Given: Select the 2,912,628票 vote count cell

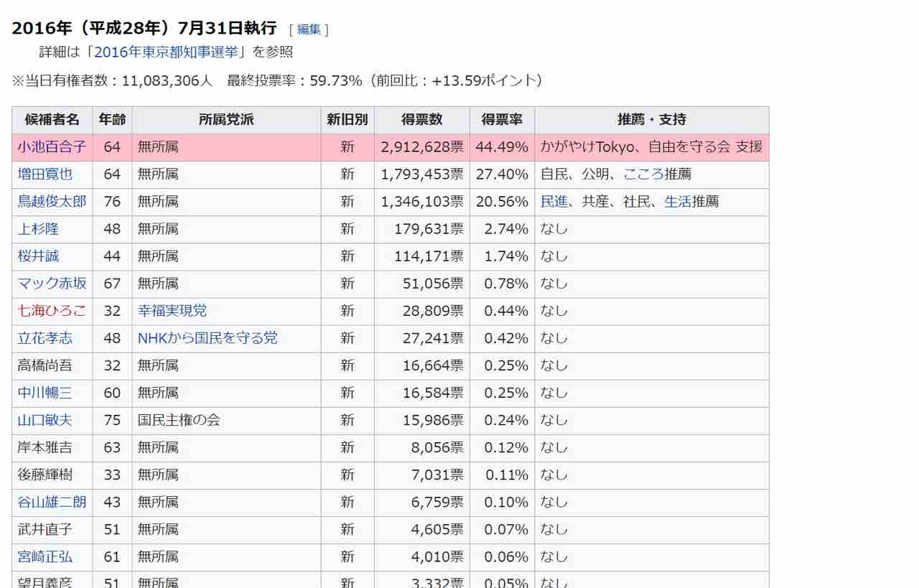Looking at the screenshot, I should pyautogui.click(x=422, y=147).
